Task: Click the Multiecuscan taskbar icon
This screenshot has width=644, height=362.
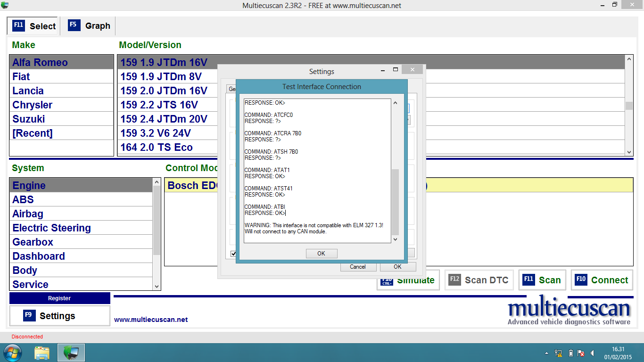Action: (71, 353)
